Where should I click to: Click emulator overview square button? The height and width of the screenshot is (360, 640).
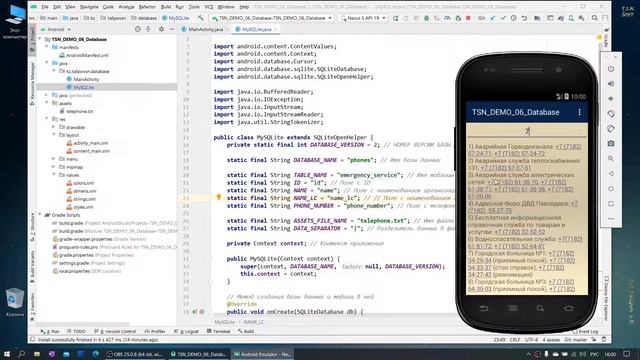coord(611,203)
